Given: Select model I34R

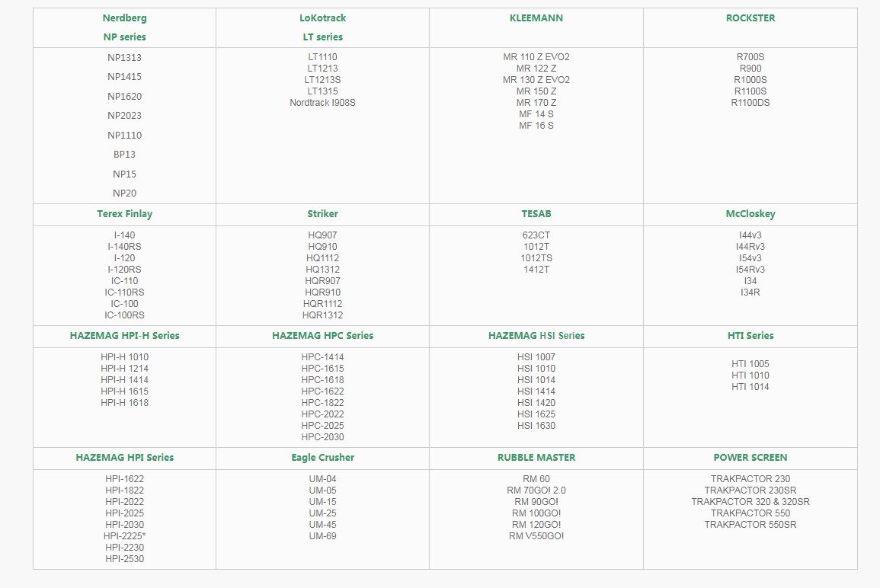Looking at the screenshot, I should click(750, 292).
